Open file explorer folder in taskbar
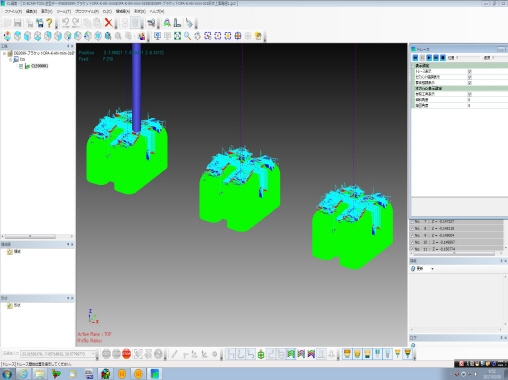 coord(40,374)
